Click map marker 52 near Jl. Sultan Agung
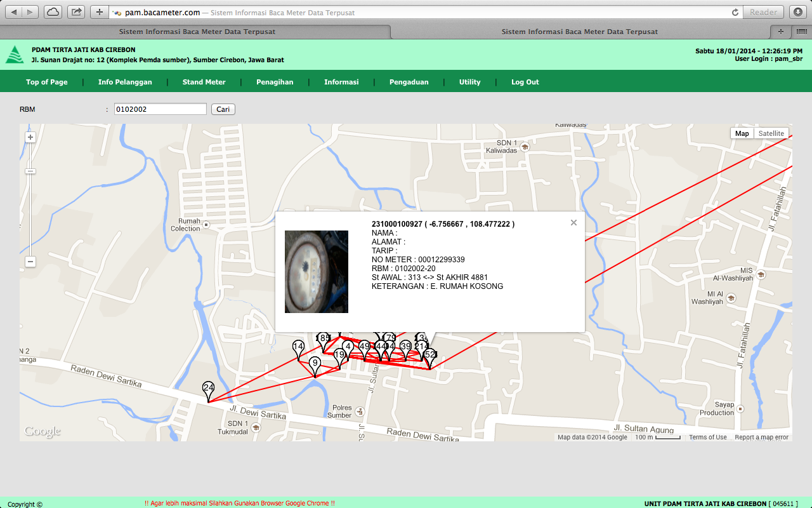Viewport: 812px width, 508px height. (430, 356)
